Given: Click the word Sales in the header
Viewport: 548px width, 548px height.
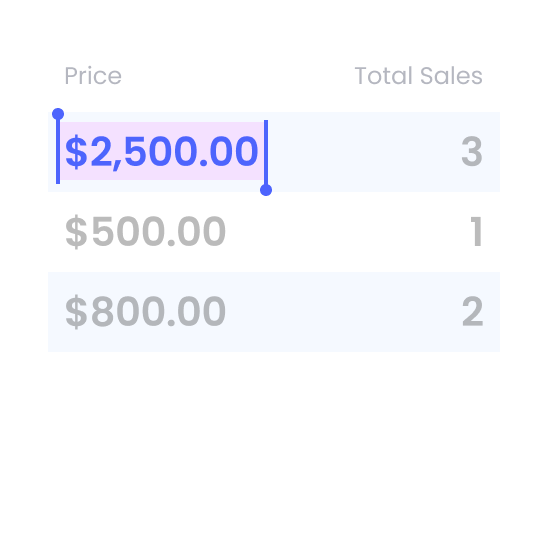Looking at the screenshot, I should click(451, 75).
